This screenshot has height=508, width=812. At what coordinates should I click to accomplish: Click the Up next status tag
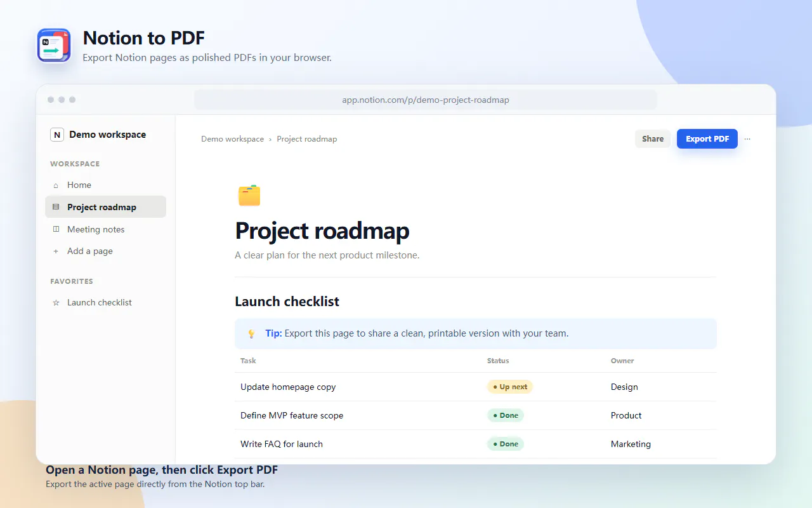pyautogui.click(x=510, y=387)
